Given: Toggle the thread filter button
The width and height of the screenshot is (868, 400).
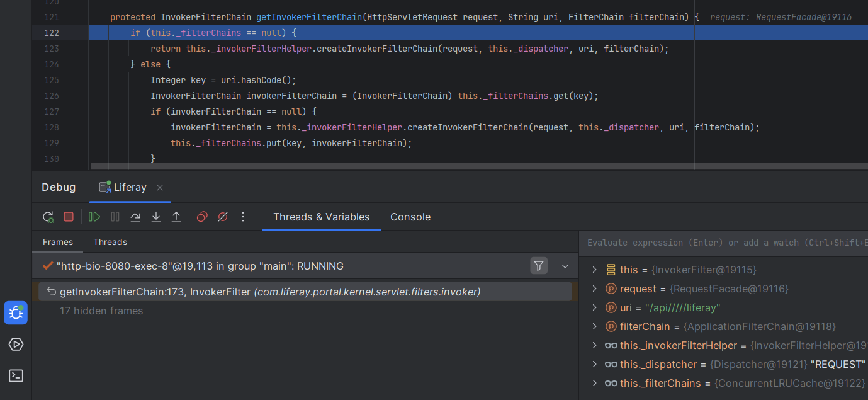Looking at the screenshot, I should 539,266.
